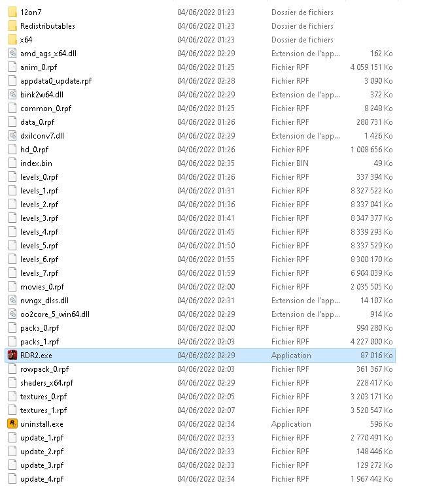Click the movies_0.rpf file name
Image resolution: width=448 pixels, height=498 pixels.
(x=43, y=287)
